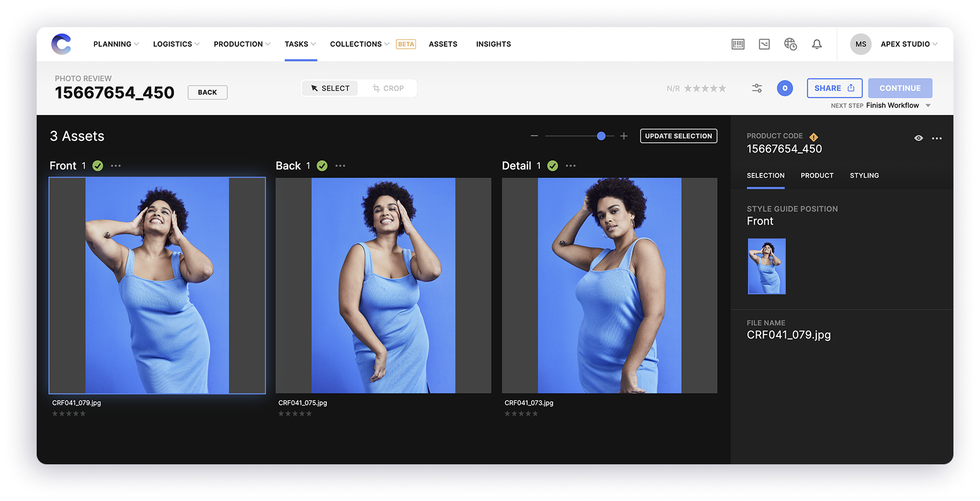Open the Apex Studio account dropdown
Screen dimensions: 980x501
tap(909, 44)
